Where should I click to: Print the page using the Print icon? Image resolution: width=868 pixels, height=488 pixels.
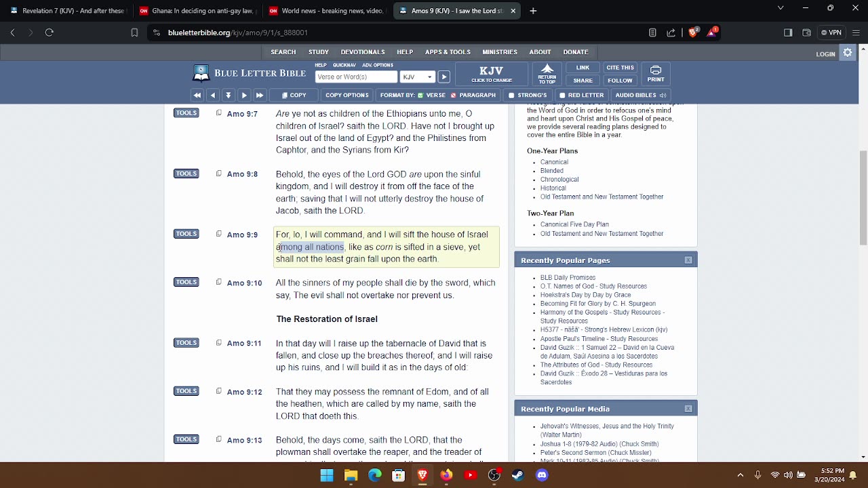tap(655, 74)
